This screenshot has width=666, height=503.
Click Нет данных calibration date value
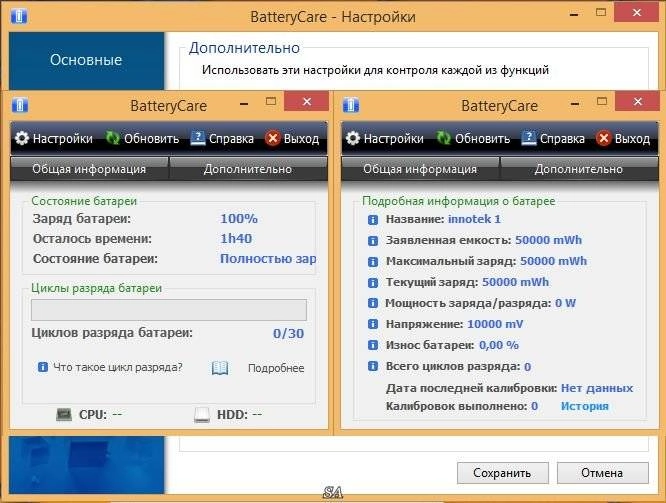click(x=597, y=388)
